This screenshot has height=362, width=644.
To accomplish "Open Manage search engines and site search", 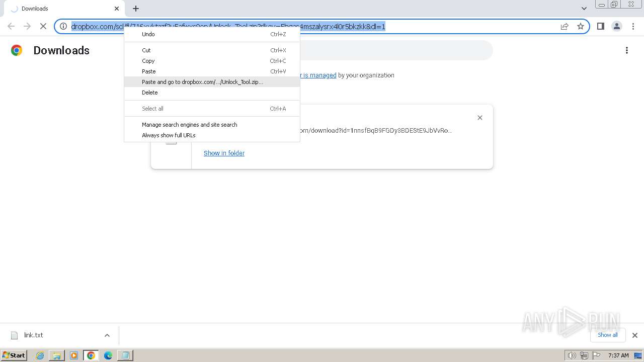I will pyautogui.click(x=212, y=125).
